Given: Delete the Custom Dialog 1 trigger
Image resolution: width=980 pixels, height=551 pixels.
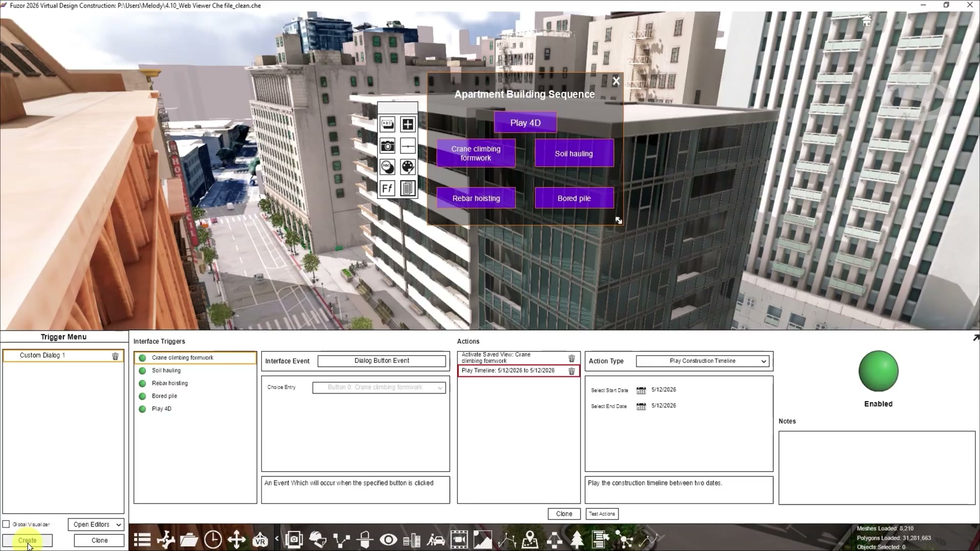Looking at the screenshot, I should point(115,356).
